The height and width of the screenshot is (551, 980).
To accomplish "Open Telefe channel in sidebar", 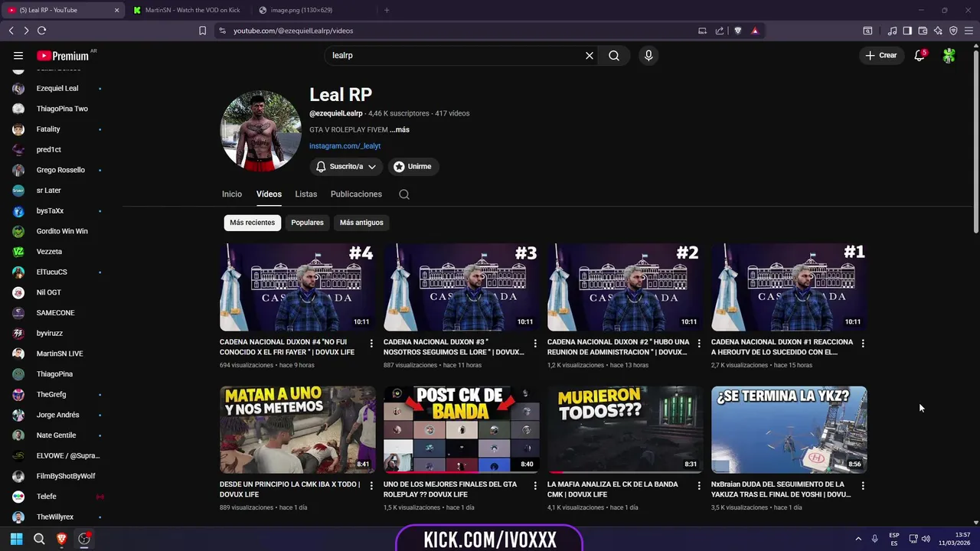I will pyautogui.click(x=57, y=497).
